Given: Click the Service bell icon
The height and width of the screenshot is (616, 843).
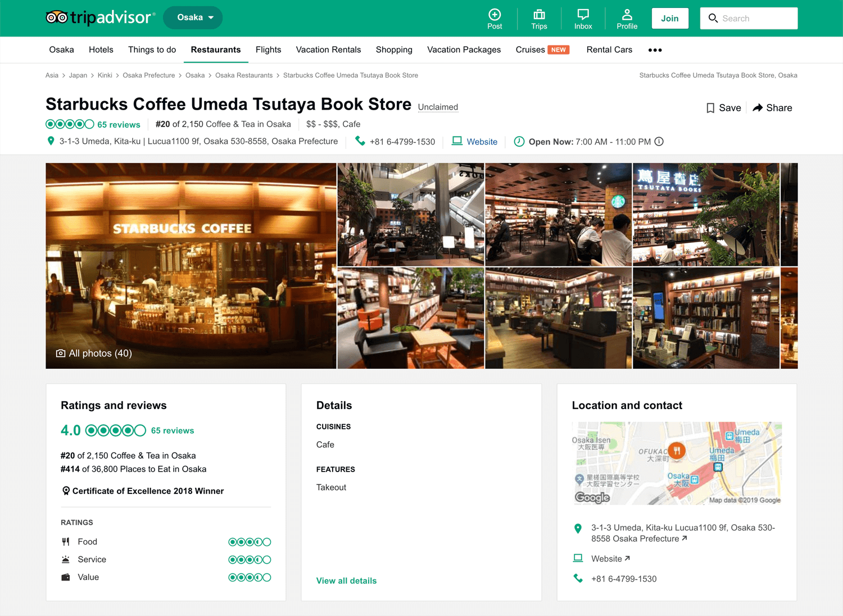Looking at the screenshot, I should pos(66,559).
